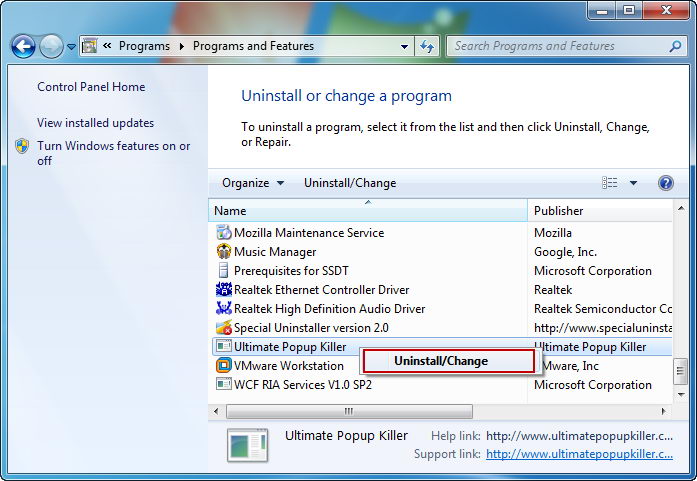This screenshot has width=697, height=481.
Task: Click the horizontal scrollbar thumb
Action: 349,411
